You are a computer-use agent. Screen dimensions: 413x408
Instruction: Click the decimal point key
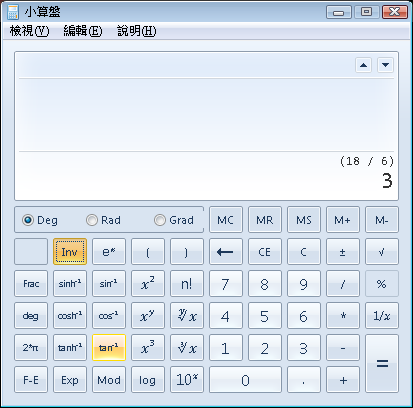pos(304,380)
